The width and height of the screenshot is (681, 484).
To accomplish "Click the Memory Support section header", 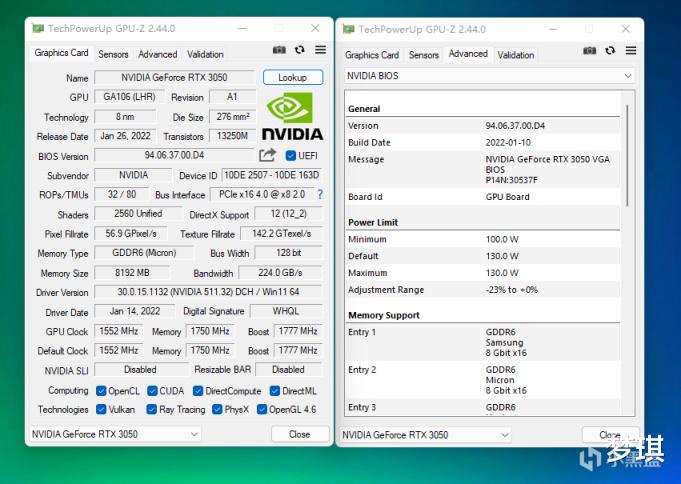I will [x=384, y=315].
